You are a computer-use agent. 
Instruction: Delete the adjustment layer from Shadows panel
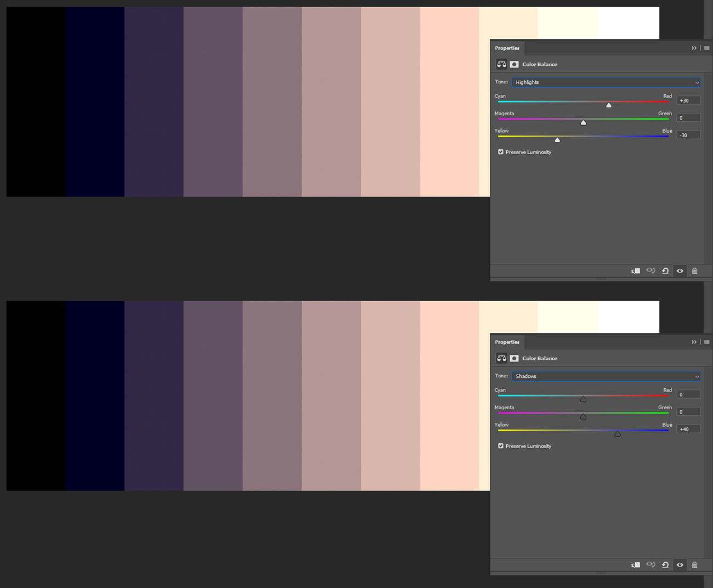pyautogui.click(x=695, y=565)
